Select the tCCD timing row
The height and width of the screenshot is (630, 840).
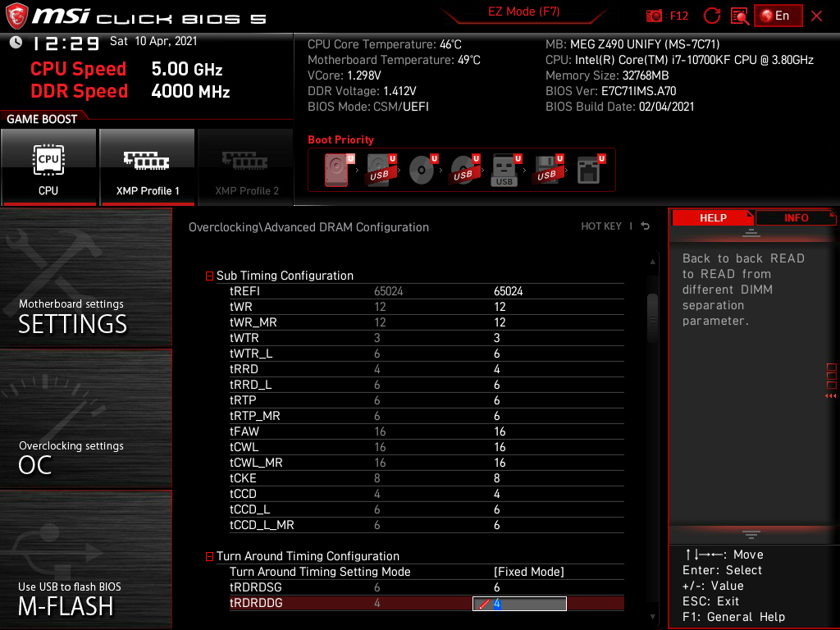427,493
